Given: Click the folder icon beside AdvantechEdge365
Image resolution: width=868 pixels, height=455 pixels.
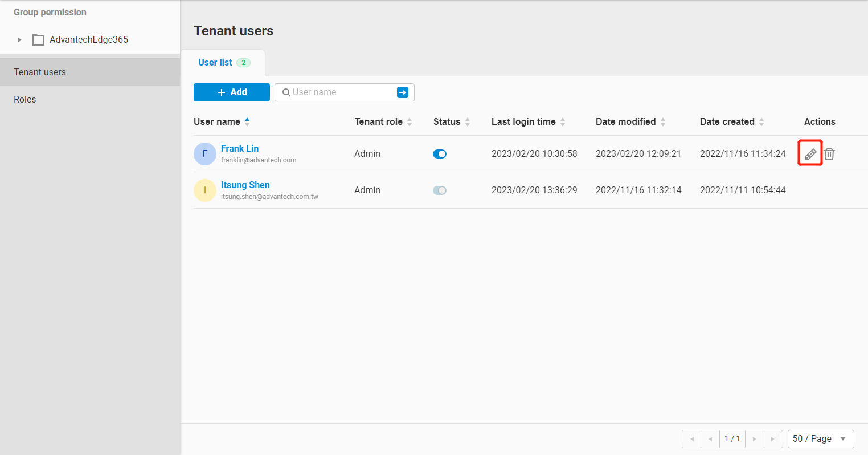Looking at the screenshot, I should pyautogui.click(x=38, y=39).
